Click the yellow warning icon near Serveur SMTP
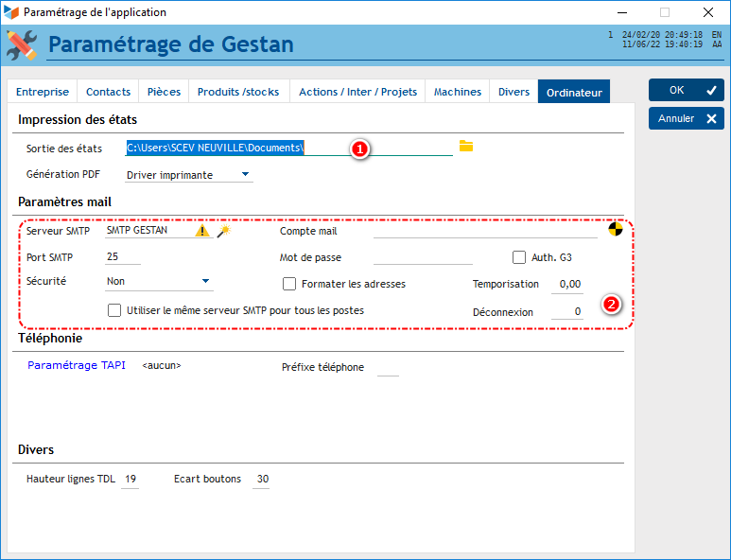The width and height of the screenshot is (731, 560). point(202,231)
